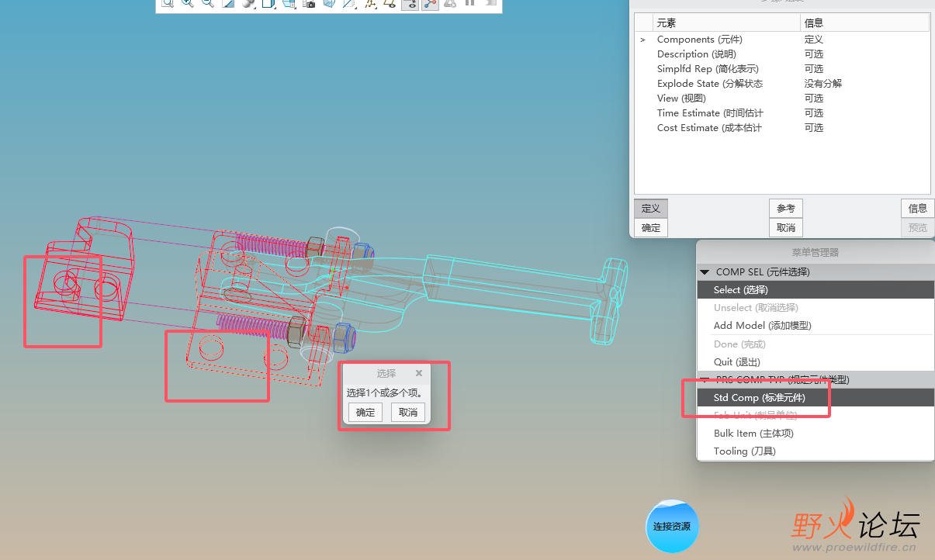This screenshot has width=935, height=560.
Task: Click the 参考 button
Action: [x=786, y=208]
